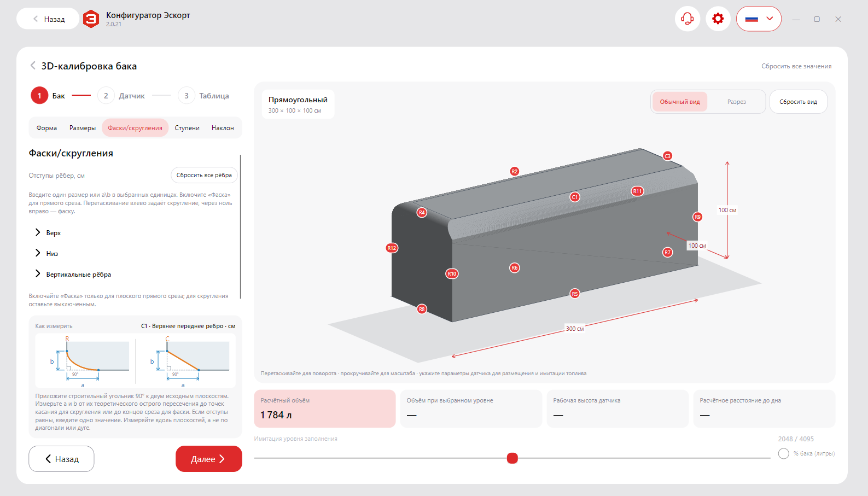Click Сбросить все рёбра button

[x=204, y=175]
